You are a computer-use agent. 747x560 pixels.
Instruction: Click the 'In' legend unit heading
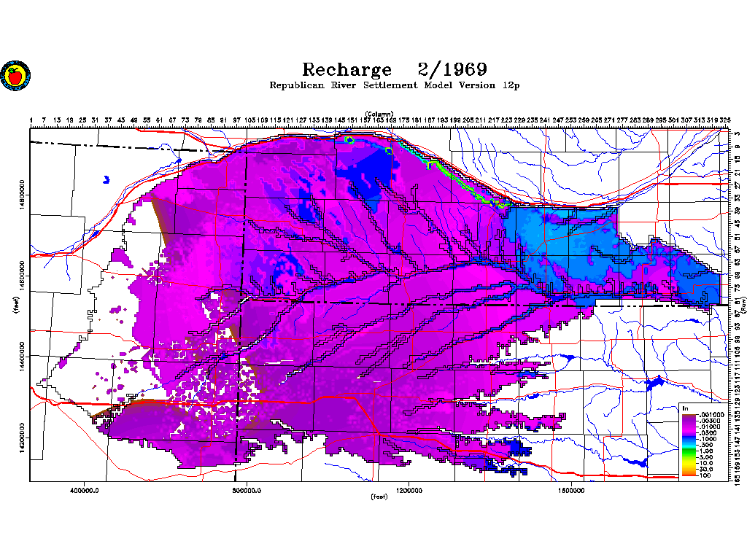click(x=686, y=408)
